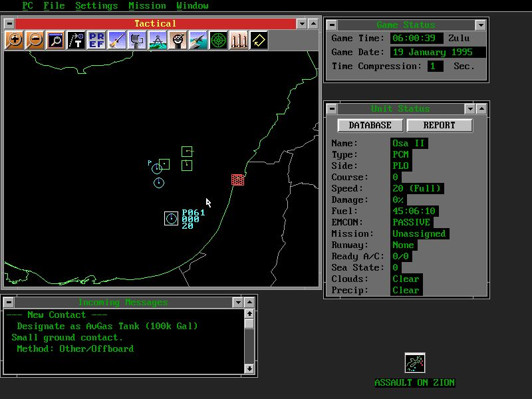Click the Type value PCM
532x399 pixels.
tap(401, 154)
